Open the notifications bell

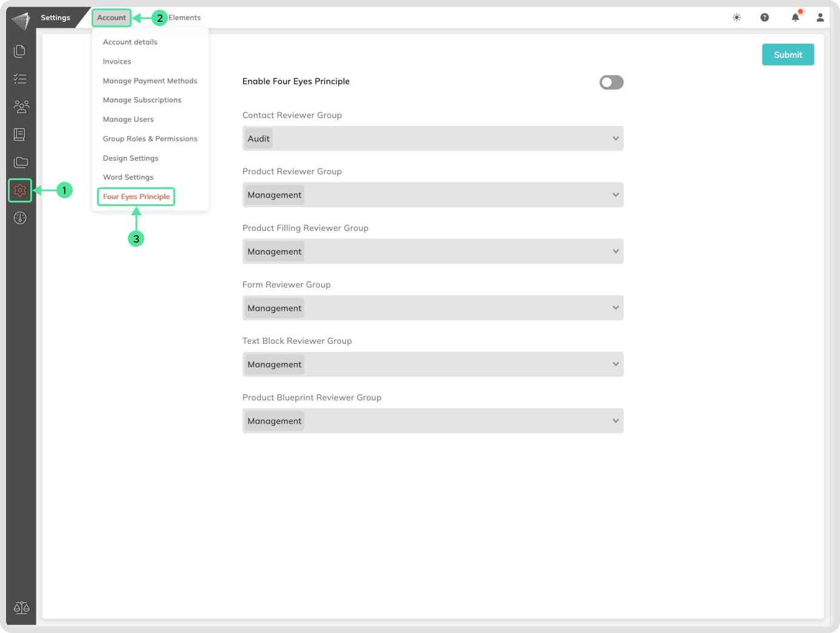[795, 18]
